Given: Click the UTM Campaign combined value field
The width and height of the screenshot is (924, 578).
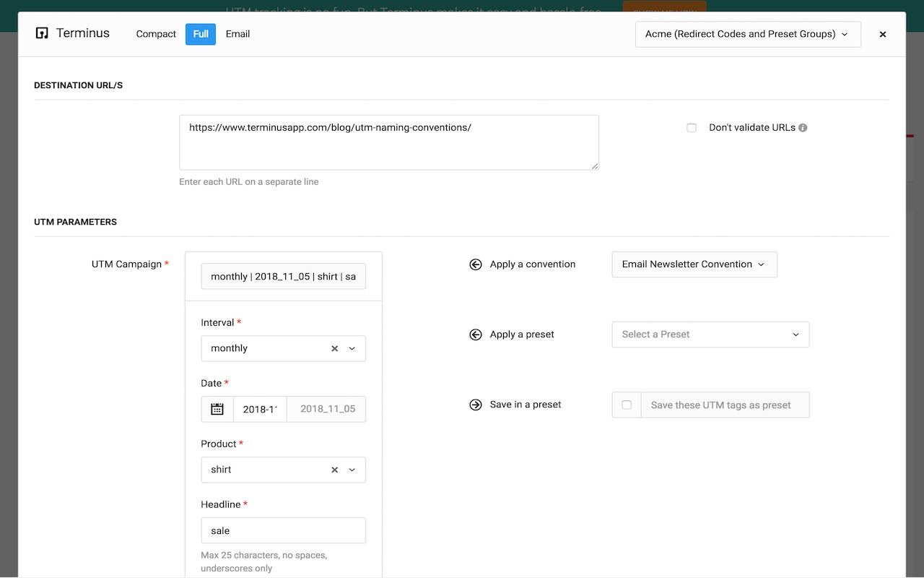Looking at the screenshot, I should click(283, 277).
